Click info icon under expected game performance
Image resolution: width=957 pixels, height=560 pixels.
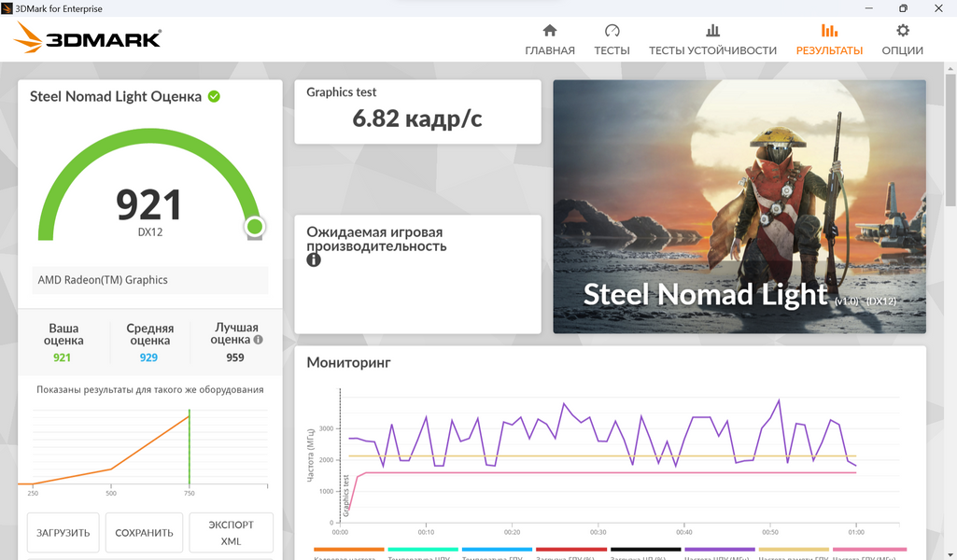coord(314,260)
